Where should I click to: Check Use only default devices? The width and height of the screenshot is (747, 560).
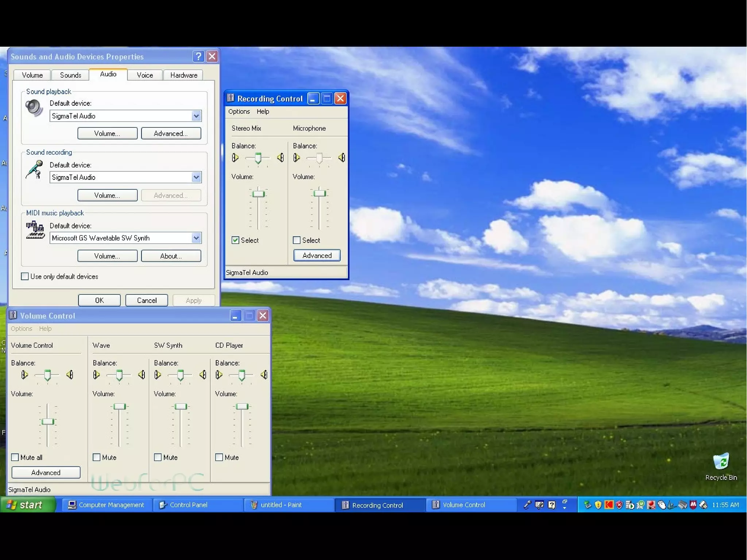pos(25,276)
